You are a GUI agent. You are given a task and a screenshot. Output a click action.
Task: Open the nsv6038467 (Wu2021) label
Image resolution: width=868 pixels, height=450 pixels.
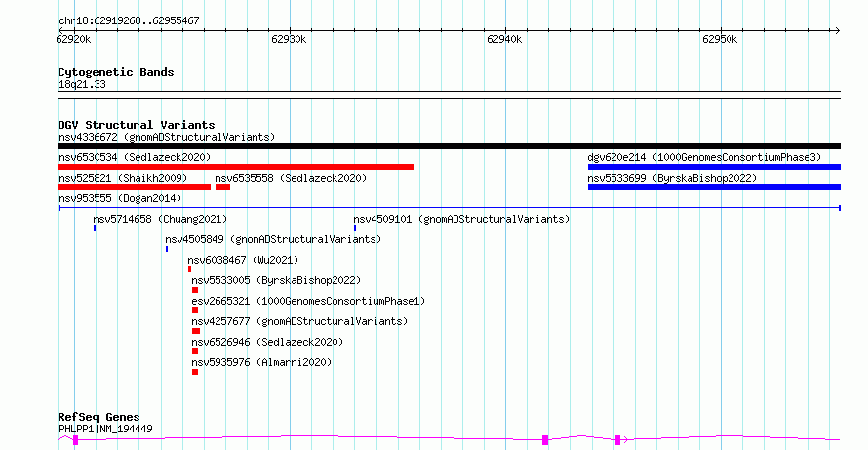point(243,260)
